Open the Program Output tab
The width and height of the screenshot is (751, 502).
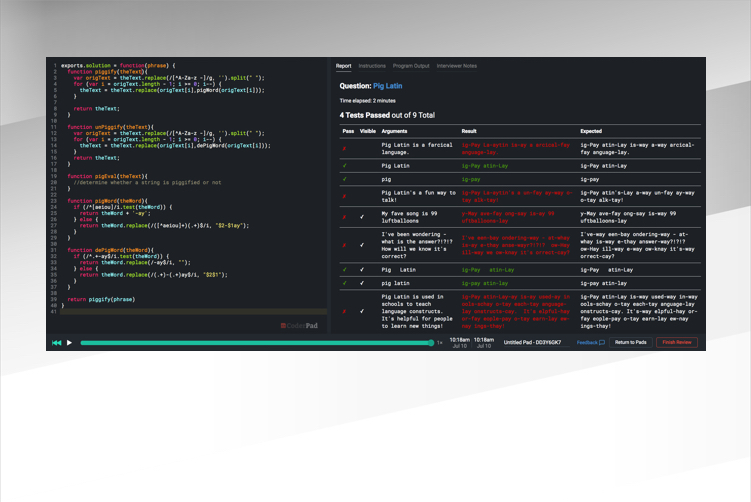(x=411, y=65)
